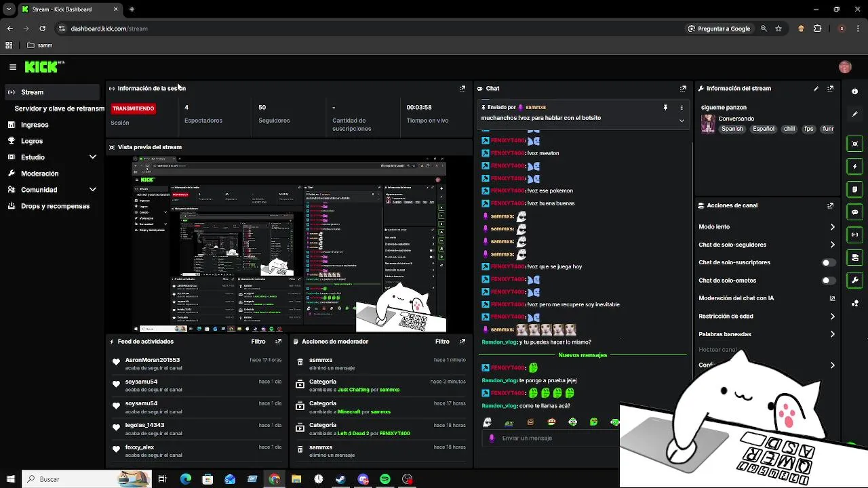Pop out the Acciones de moderador panel

click(x=462, y=342)
